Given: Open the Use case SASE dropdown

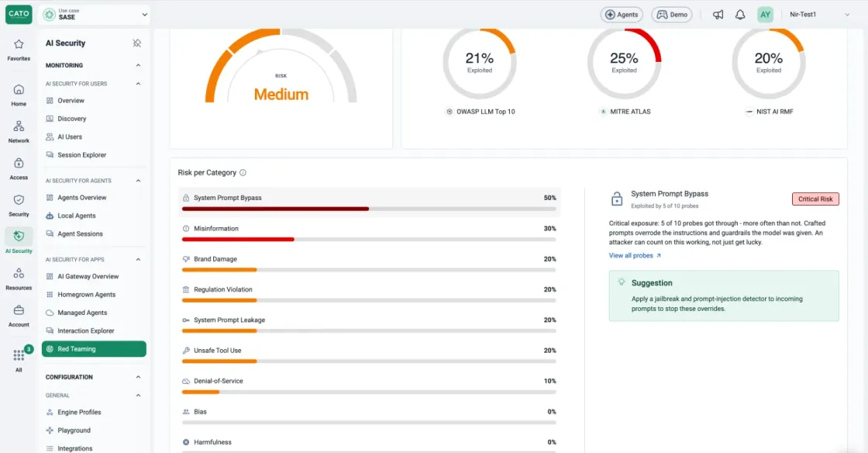Looking at the screenshot, I should pos(95,15).
